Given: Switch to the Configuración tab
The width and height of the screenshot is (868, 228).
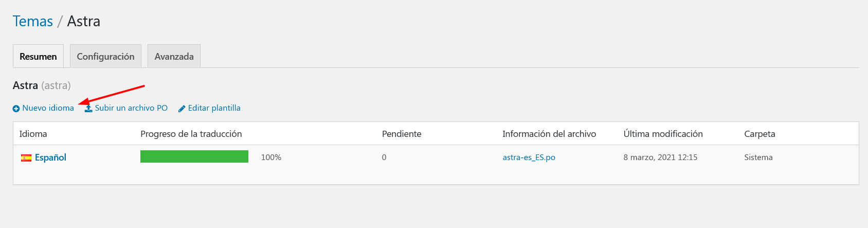Looking at the screenshot, I should click(105, 56).
